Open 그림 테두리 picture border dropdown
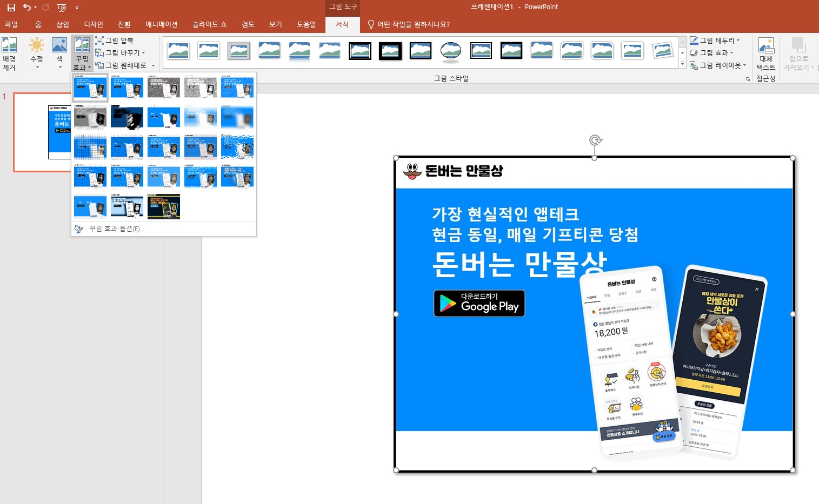The width and height of the screenshot is (819, 504). 715,41
